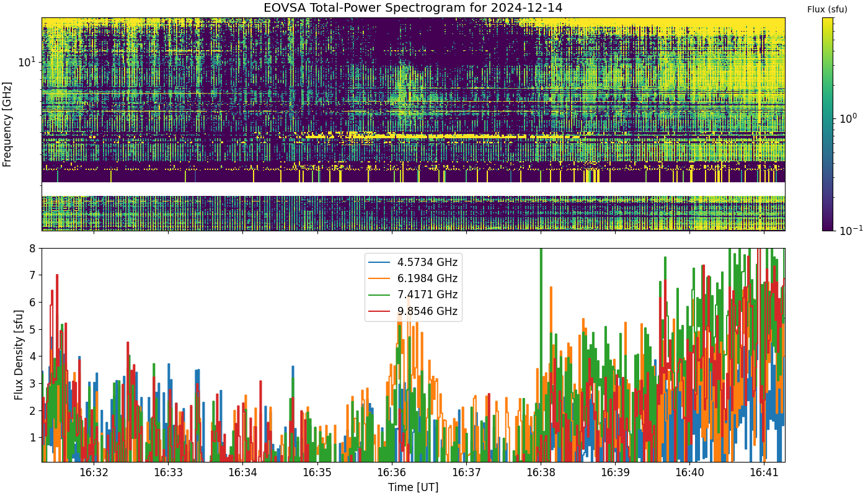The height and width of the screenshot is (496, 868).
Task: Click the orange legend line for 6.1984 GHz
Action: point(380,278)
